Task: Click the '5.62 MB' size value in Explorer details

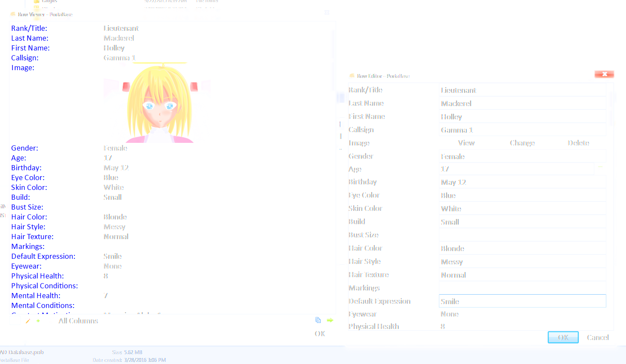Action: click(133, 352)
